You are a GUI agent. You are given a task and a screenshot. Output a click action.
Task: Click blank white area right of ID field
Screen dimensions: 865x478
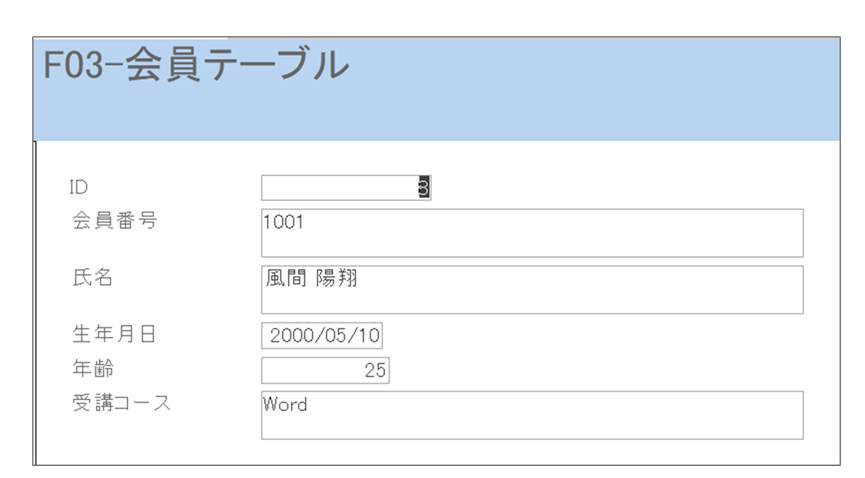click(620, 188)
